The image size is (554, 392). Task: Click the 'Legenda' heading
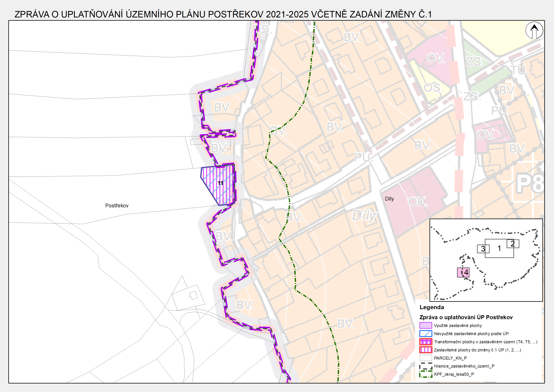click(432, 307)
